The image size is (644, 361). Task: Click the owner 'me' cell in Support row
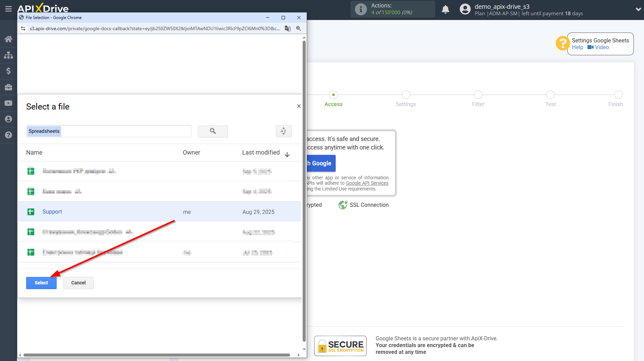(x=187, y=212)
